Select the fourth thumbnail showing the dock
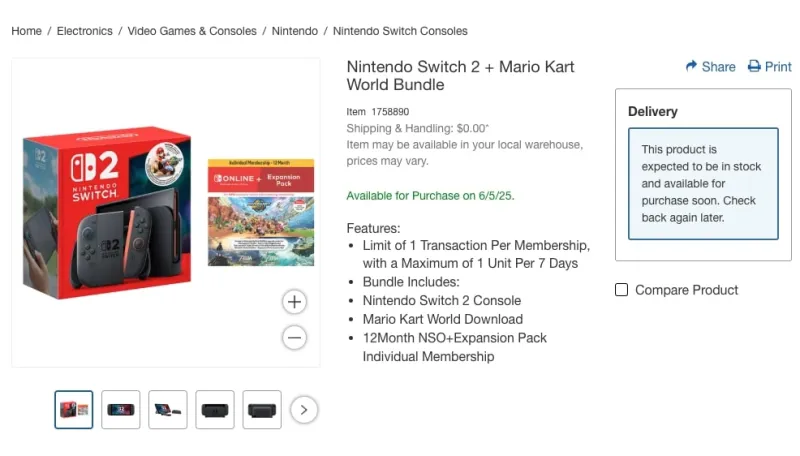The image size is (800, 456). pyautogui.click(x=215, y=409)
